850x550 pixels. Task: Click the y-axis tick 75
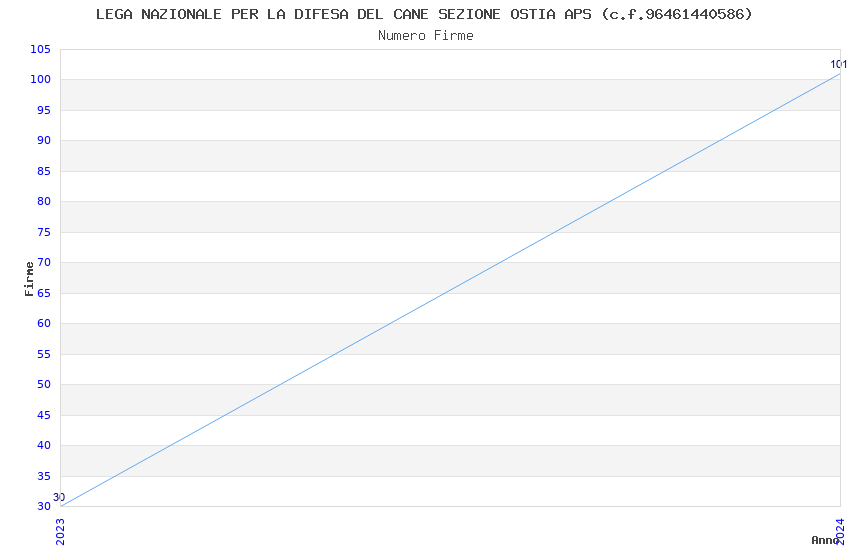click(43, 232)
